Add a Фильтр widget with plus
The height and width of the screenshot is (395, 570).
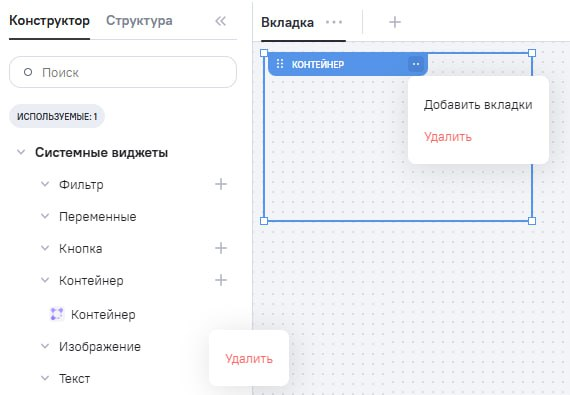[x=221, y=184]
